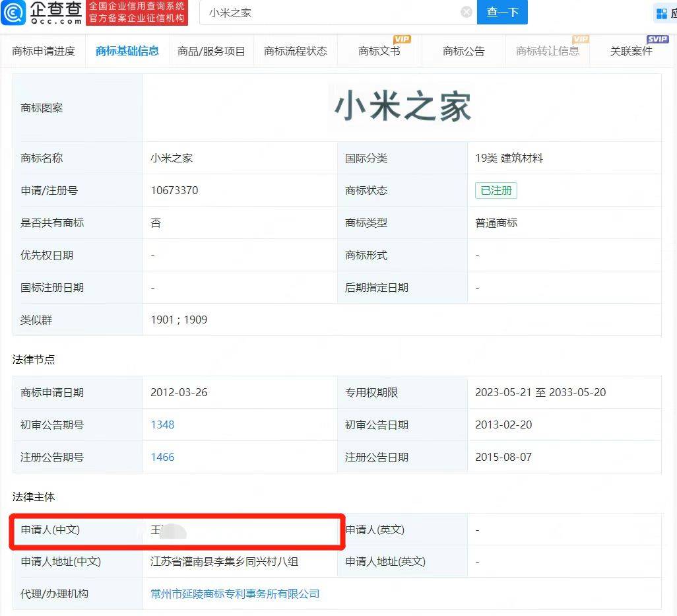Open the 商品/服务项目 tab
677x616 pixels.
211,51
